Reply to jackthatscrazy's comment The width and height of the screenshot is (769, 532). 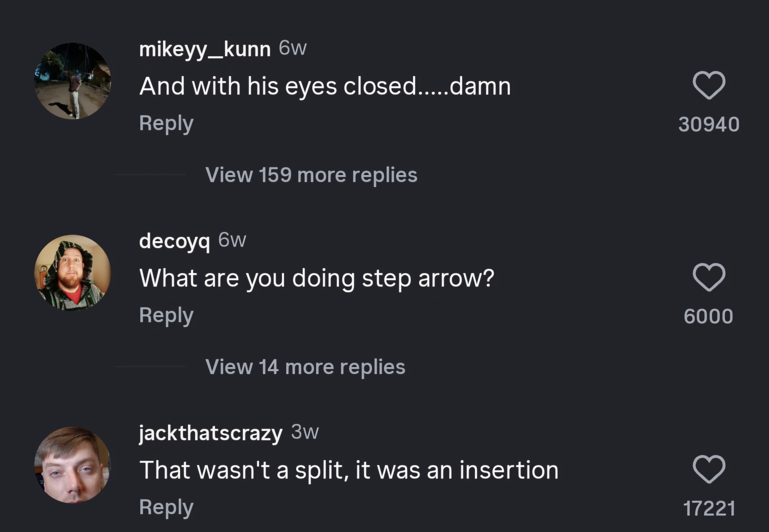point(166,507)
